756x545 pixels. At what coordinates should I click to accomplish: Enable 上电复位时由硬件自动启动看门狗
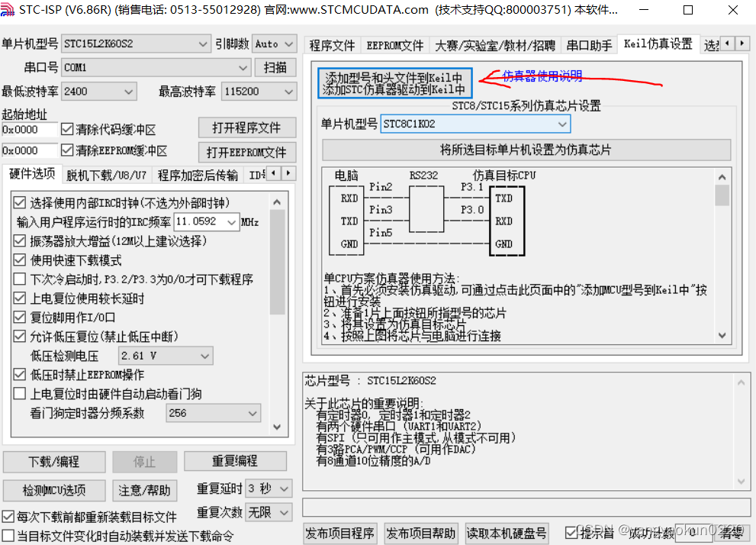click(x=20, y=394)
